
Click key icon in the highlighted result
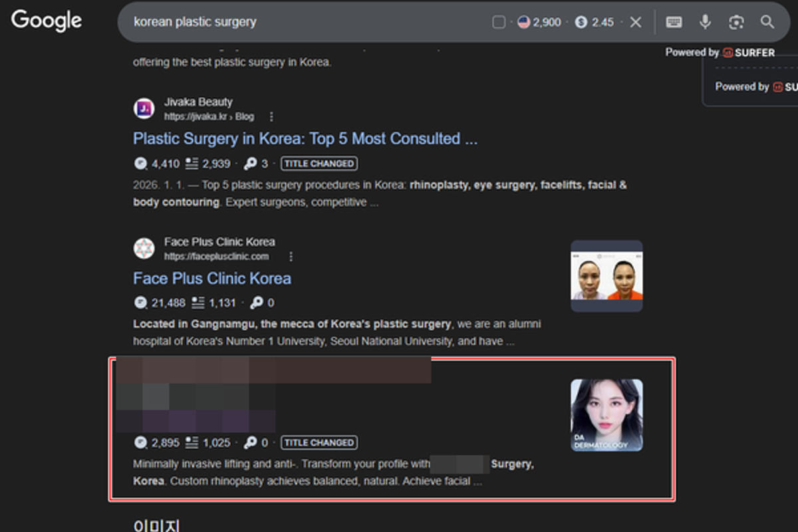click(250, 442)
